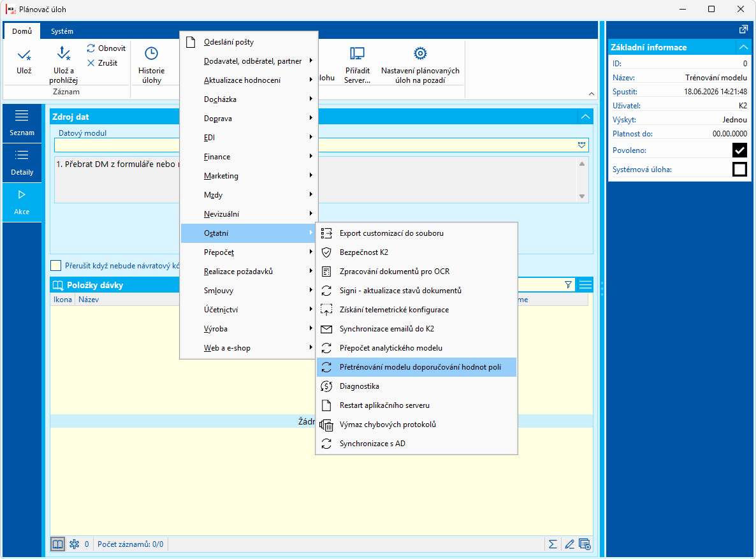The height and width of the screenshot is (559, 756).
Task: Open the Systém ribbon tab
Action: click(x=62, y=31)
